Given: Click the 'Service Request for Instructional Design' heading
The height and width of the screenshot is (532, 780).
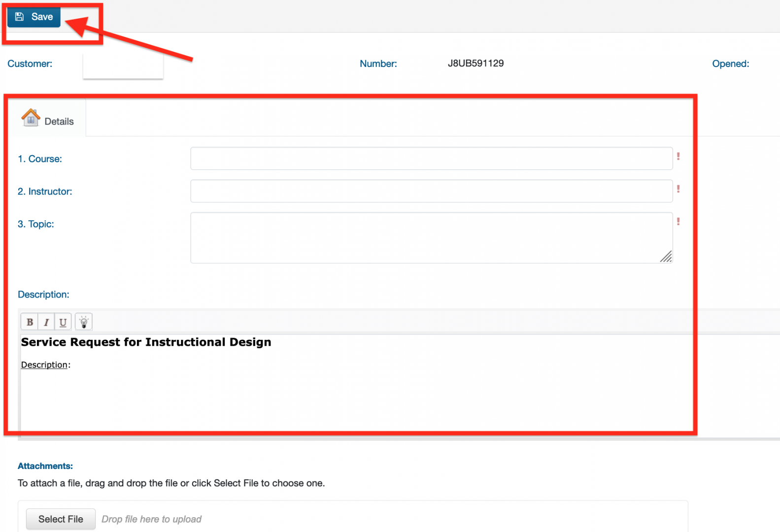Looking at the screenshot, I should [146, 342].
